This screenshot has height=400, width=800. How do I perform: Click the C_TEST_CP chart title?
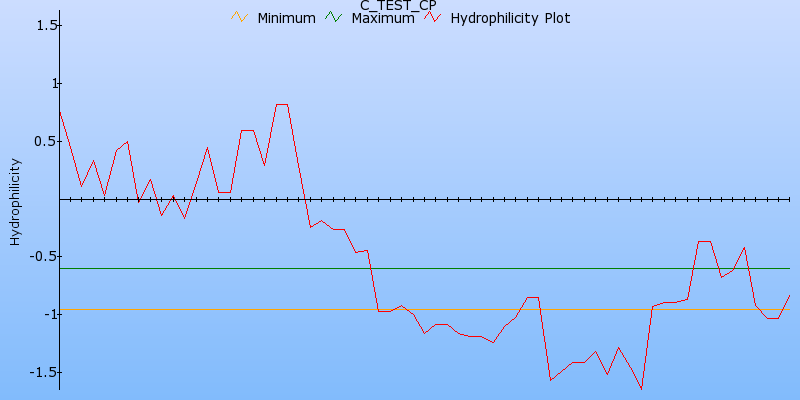(x=398, y=5)
